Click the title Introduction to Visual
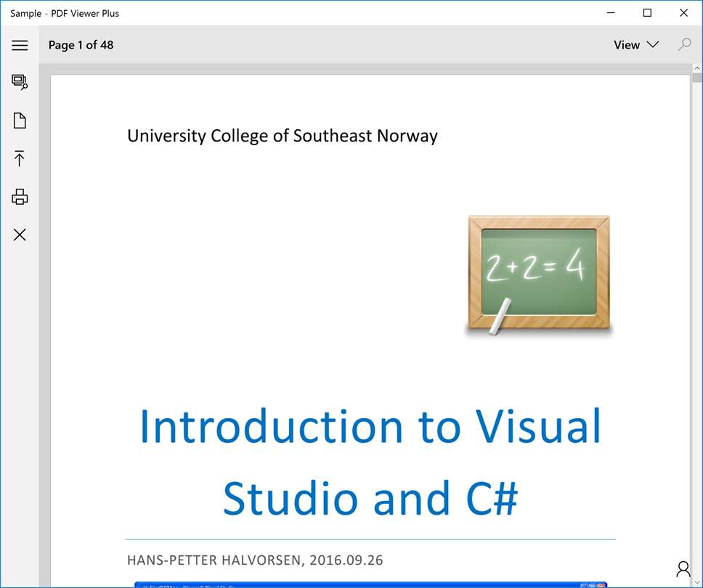Viewport: 703px width, 588px height. tap(370, 426)
